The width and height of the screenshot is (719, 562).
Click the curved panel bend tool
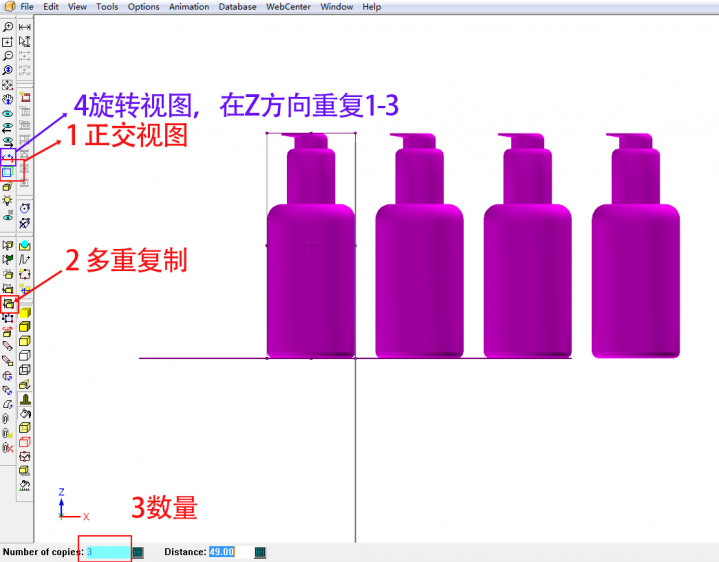(8, 405)
